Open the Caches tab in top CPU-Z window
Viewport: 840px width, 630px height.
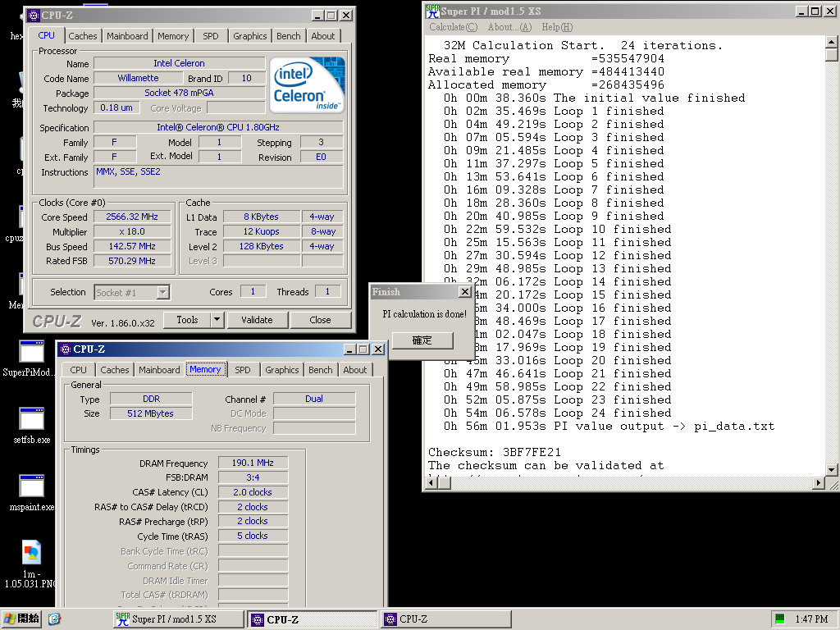tap(83, 36)
